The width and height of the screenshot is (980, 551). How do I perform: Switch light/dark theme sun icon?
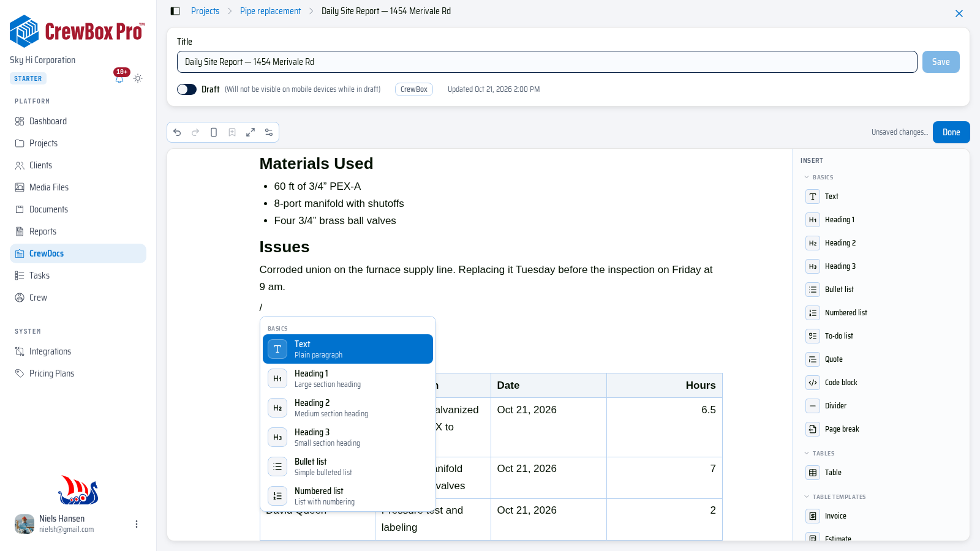click(x=138, y=78)
